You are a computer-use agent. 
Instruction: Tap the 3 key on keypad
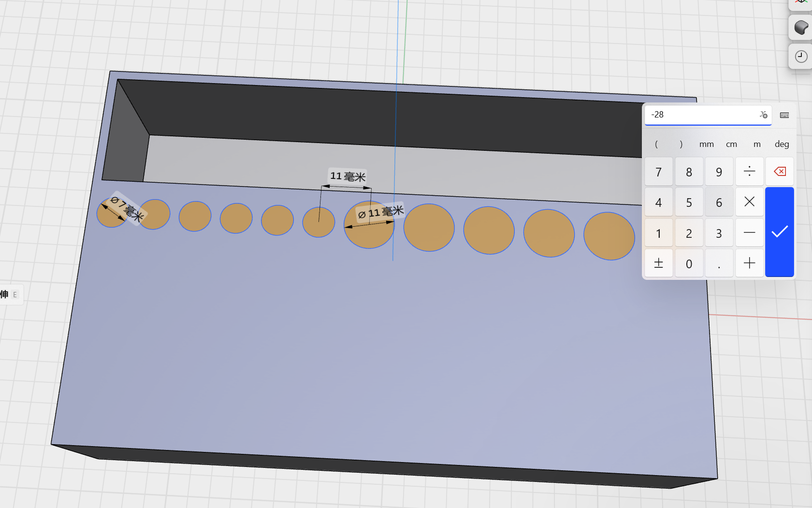point(719,233)
